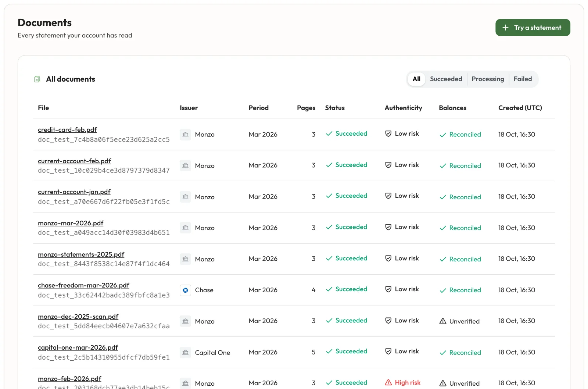Click Reconciled checkmark in current-account-jan.pdf row
This screenshot has height=389, width=588.
[x=443, y=197]
